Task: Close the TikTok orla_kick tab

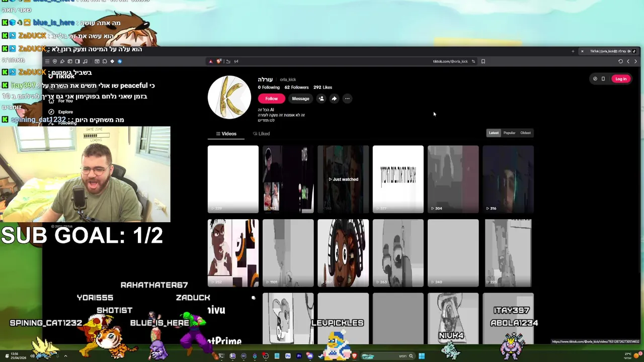Action: coord(582,51)
